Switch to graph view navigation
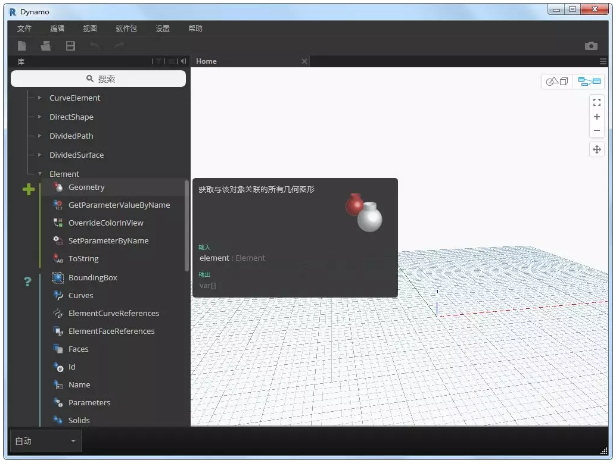 589,81
